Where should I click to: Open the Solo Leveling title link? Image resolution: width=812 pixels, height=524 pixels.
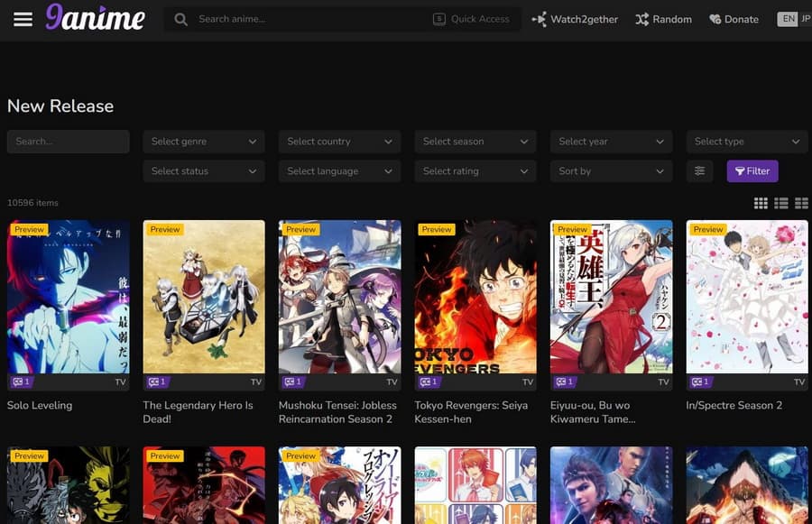click(40, 406)
